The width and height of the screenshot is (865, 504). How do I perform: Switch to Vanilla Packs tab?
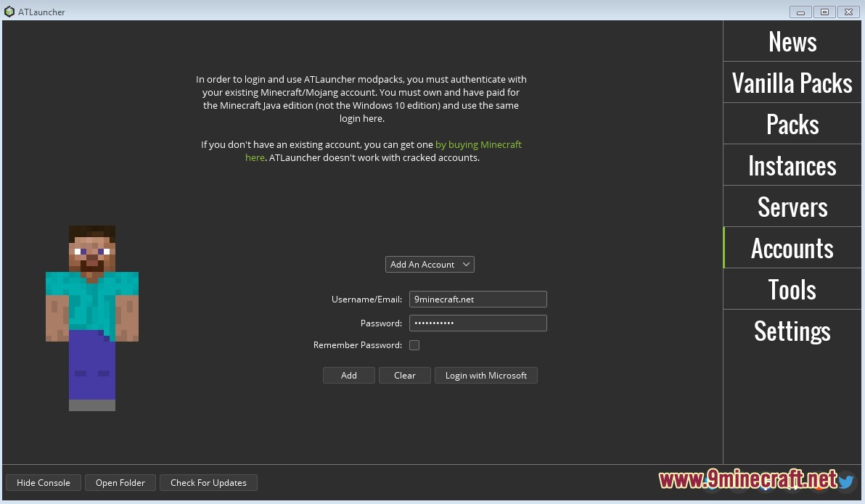tap(792, 83)
